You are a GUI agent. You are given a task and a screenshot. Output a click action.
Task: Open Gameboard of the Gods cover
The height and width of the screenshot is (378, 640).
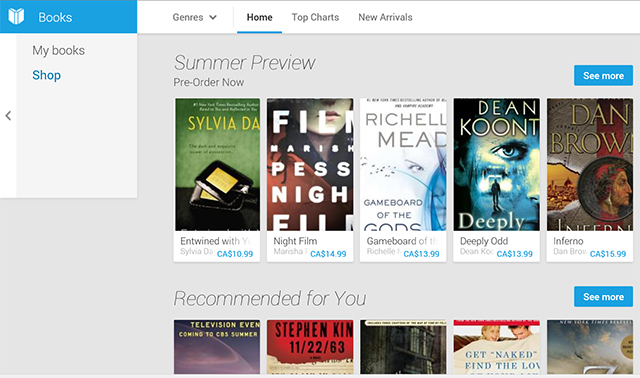click(x=403, y=165)
